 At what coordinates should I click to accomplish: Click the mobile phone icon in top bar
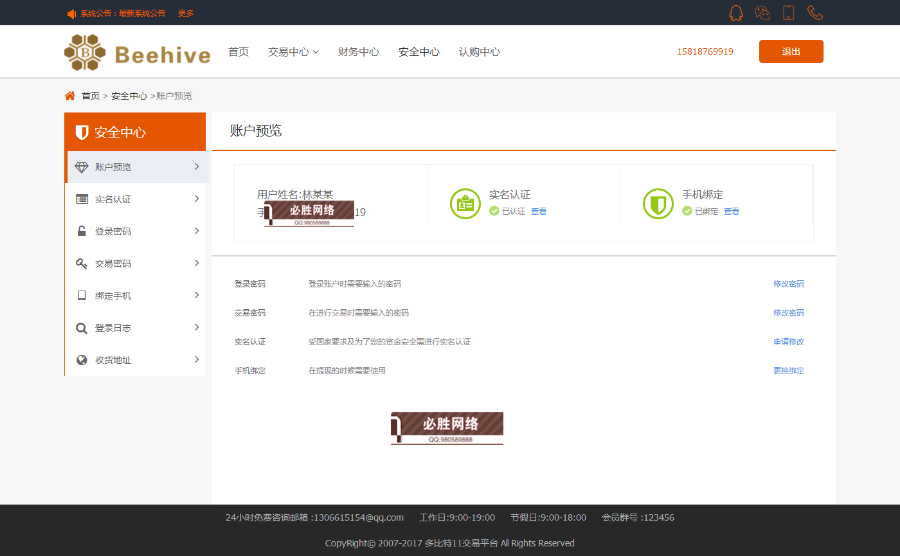coord(789,13)
